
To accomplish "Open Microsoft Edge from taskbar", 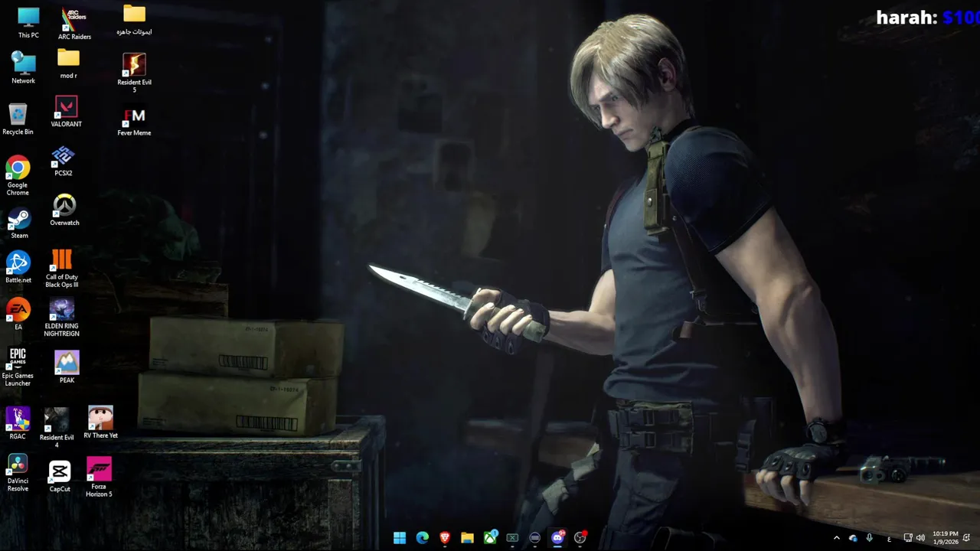I will [422, 538].
